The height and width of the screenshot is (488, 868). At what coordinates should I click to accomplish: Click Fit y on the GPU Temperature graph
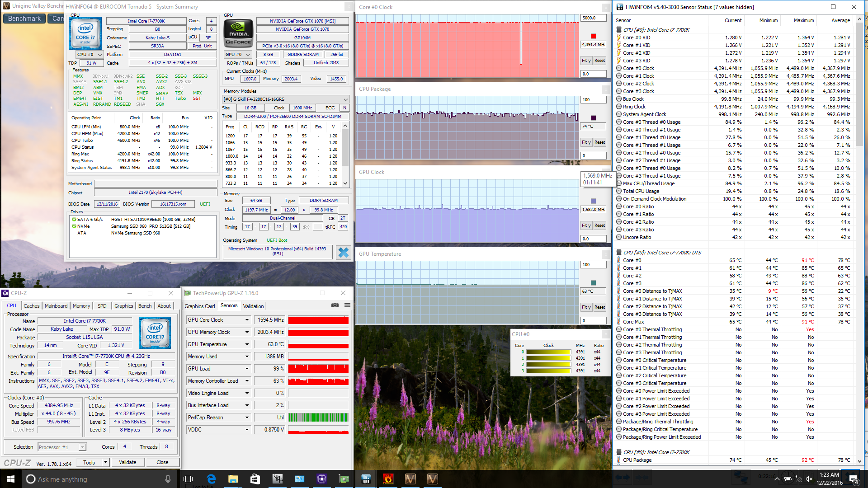586,307
